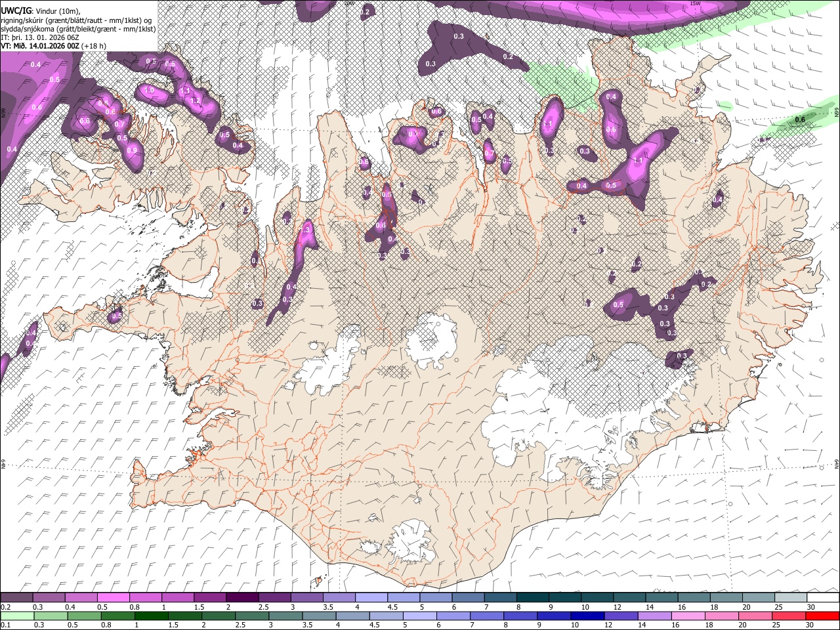Screen dimensions: 840x630
Task: Click the '0.1' label in the green legend
Action: [5, 625]
